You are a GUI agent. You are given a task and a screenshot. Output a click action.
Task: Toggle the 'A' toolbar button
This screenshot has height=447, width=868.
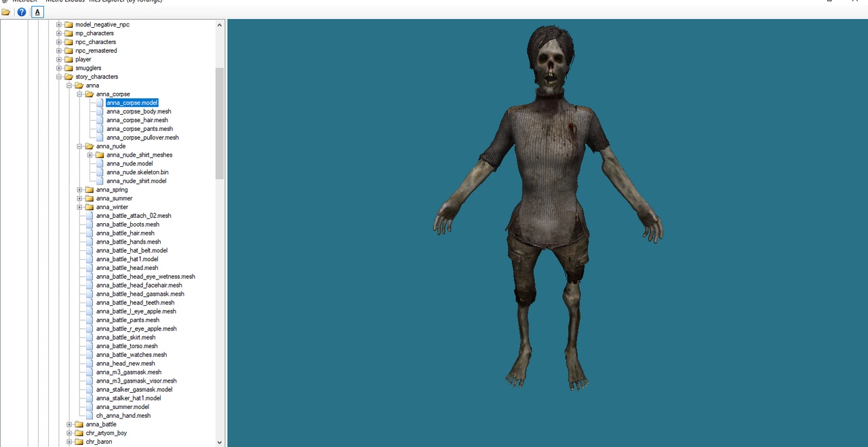coord(37,12)
